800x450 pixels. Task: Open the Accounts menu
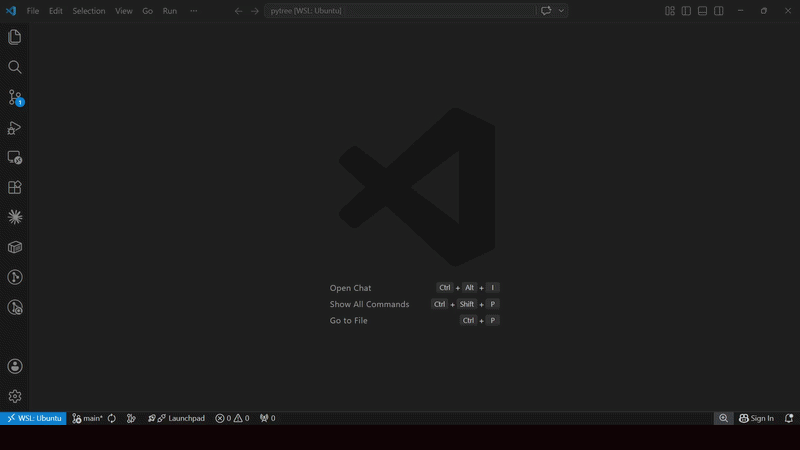[14, 366]
